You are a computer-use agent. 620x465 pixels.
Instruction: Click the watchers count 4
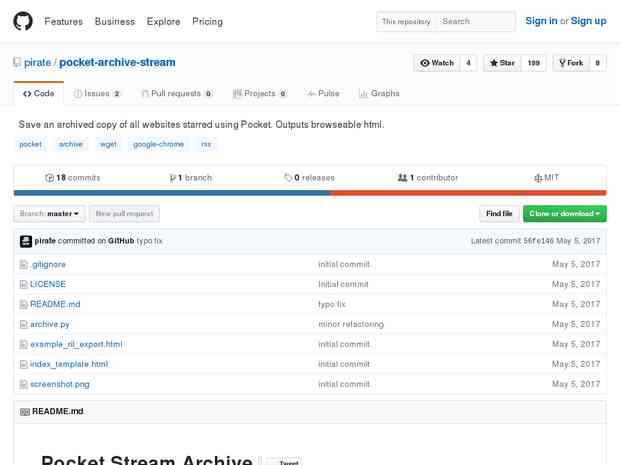click(469, 63)
